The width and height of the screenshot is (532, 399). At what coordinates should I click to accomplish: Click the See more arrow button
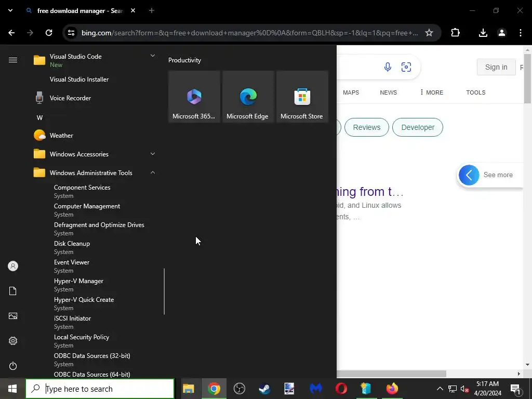pyautogui.click(x=469, y=175)
